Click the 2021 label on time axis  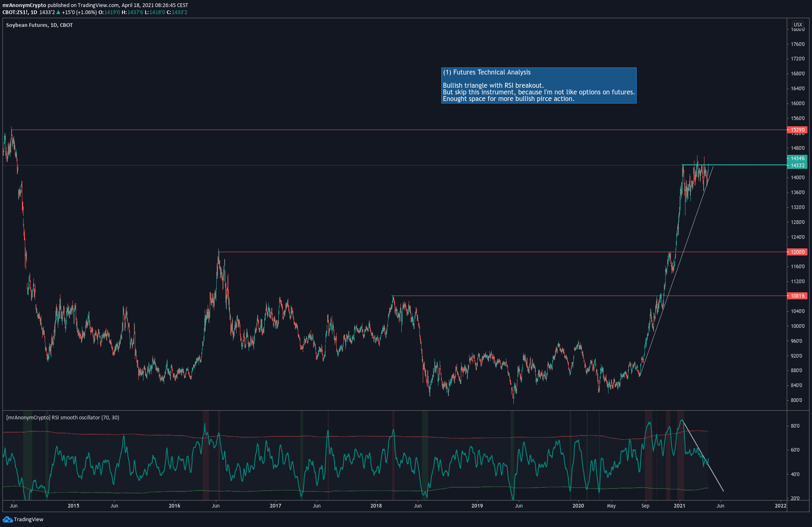[x=679, y=506]
